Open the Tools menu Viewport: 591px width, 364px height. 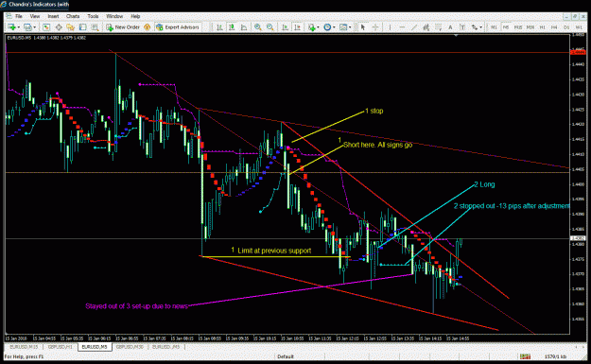tap(93, 16)
